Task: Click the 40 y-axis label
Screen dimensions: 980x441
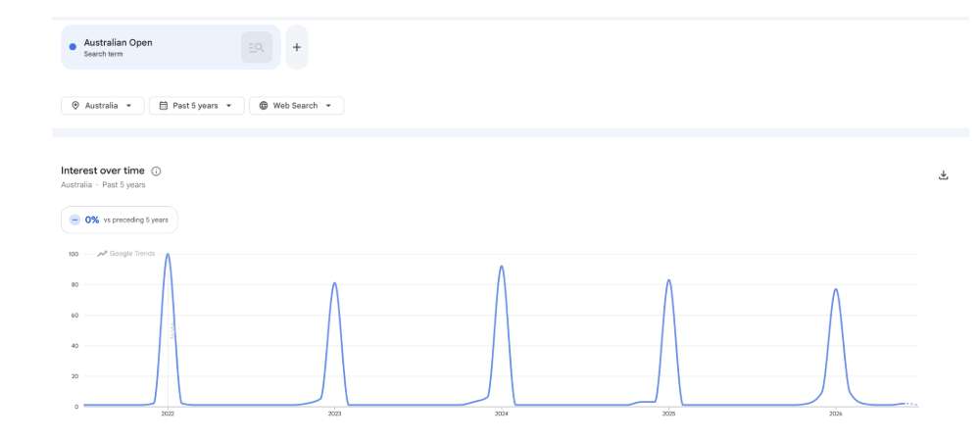Action: click(x=75, y=346)
